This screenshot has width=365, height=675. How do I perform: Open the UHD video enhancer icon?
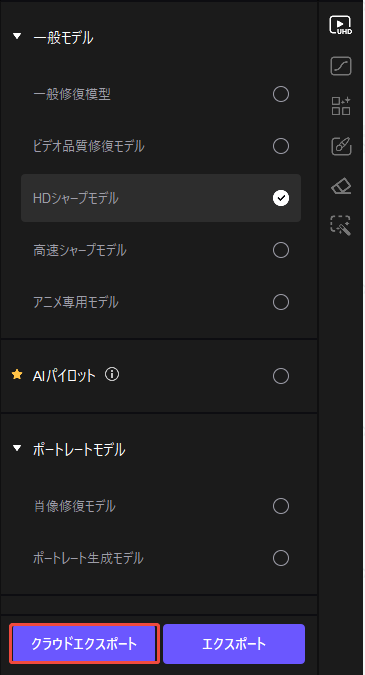340,25
